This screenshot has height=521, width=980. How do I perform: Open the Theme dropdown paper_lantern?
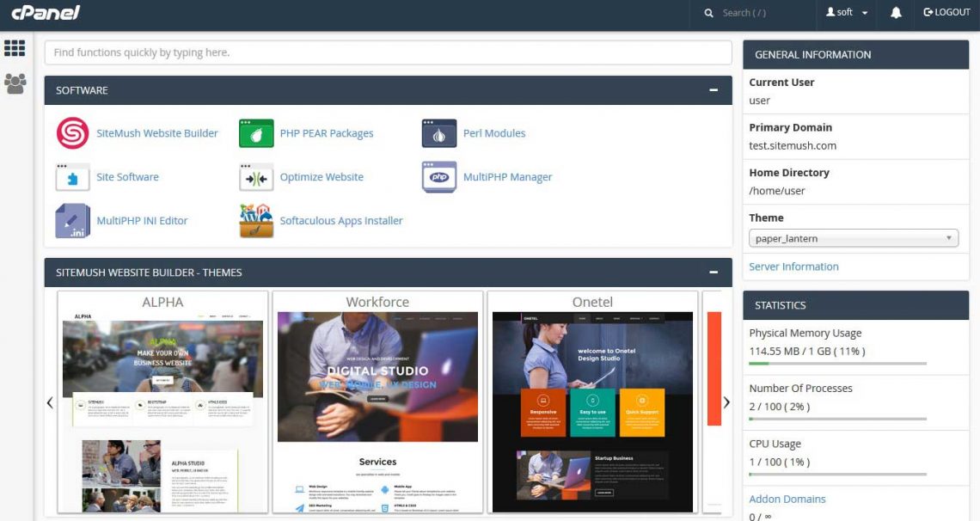[x=853, y=238]
